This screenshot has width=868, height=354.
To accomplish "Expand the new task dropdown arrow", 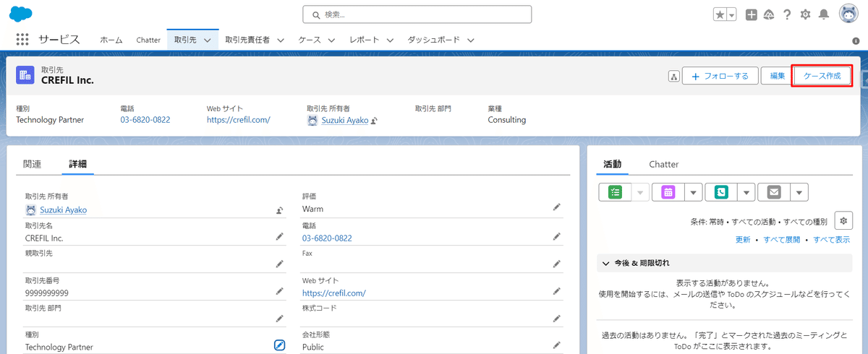I will coord(640,192).
